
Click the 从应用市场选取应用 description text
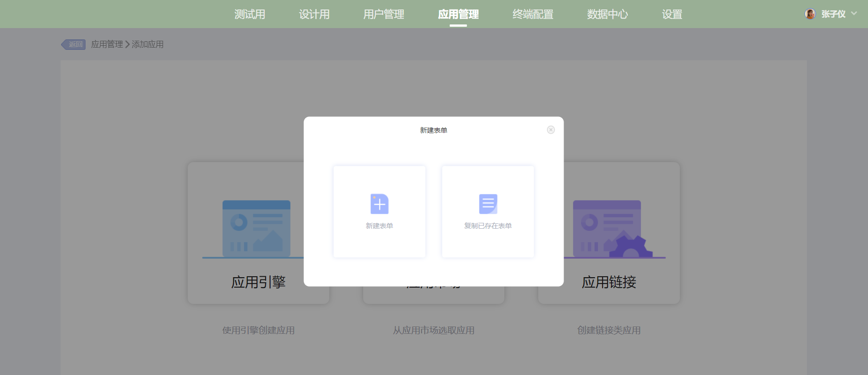pos(434,330)
